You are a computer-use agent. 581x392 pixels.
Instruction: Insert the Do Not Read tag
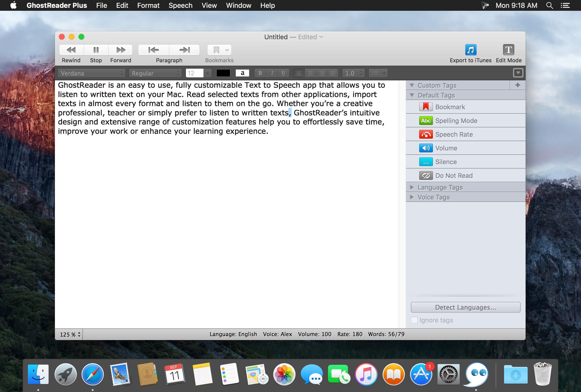click(454, 176)
